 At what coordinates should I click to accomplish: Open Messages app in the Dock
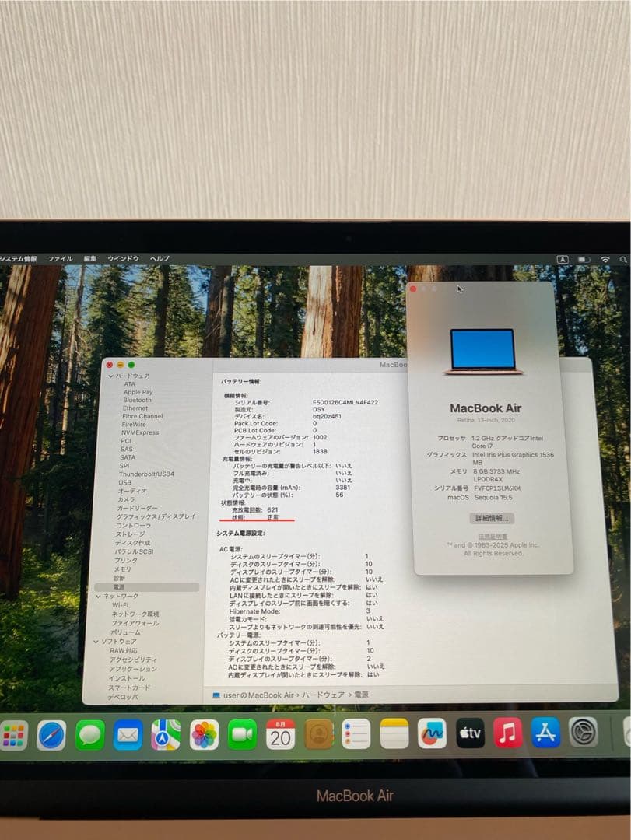pos(89,734)
